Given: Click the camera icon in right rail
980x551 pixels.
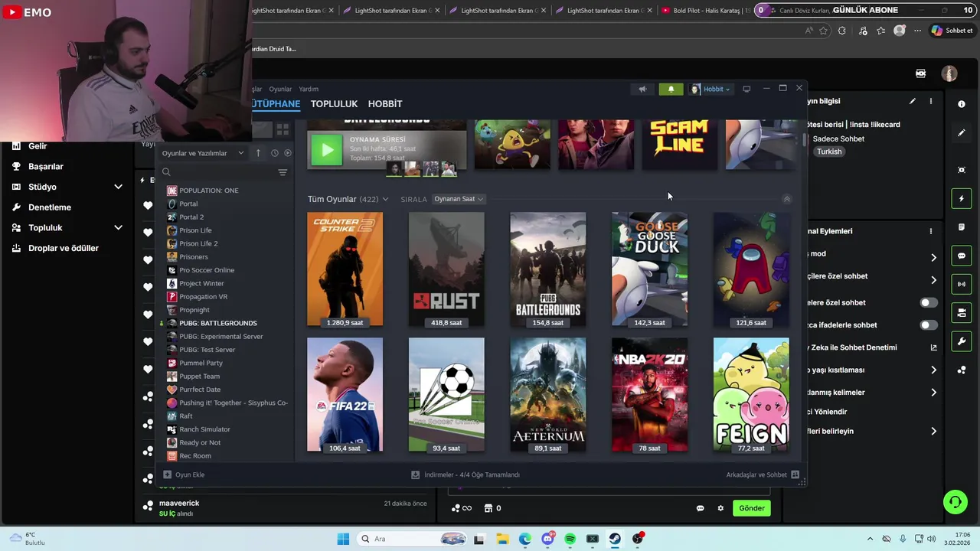Looking at the screenshot, I should (962, 312).
